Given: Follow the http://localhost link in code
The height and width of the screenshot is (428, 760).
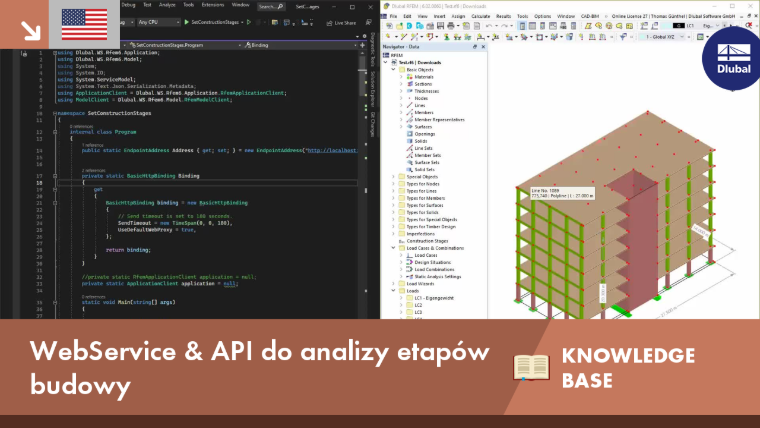Looking at the screenshot, I should tap(332, 150).
